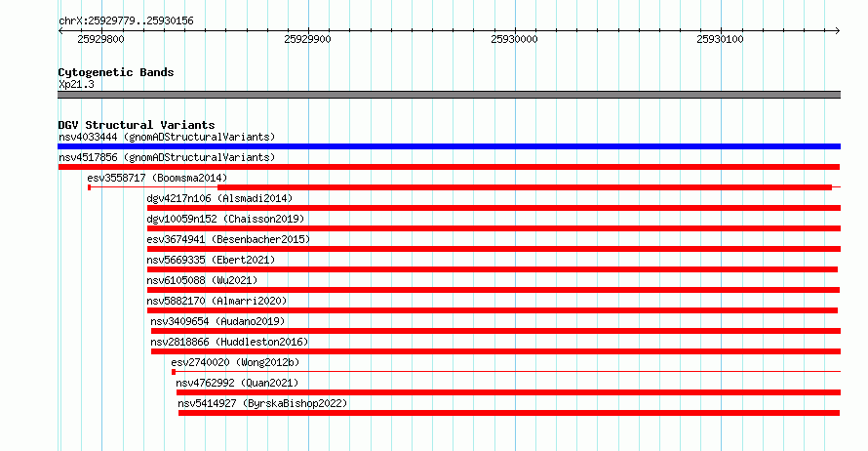The image size is (868, 451).
Task: Open the nsv4517856 gnomADStructuralVariants label
Action: [167, 157]
